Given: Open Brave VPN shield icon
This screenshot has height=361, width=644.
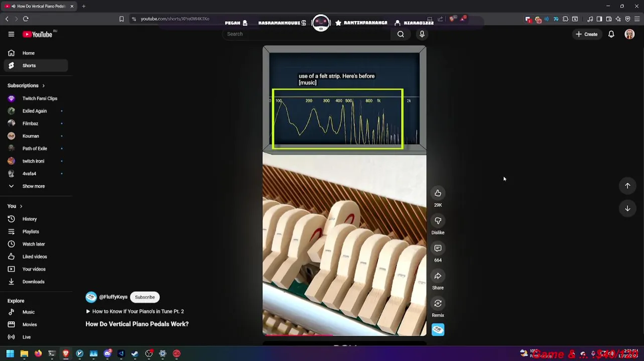Looking at the screenshot, I should (627, 19).
